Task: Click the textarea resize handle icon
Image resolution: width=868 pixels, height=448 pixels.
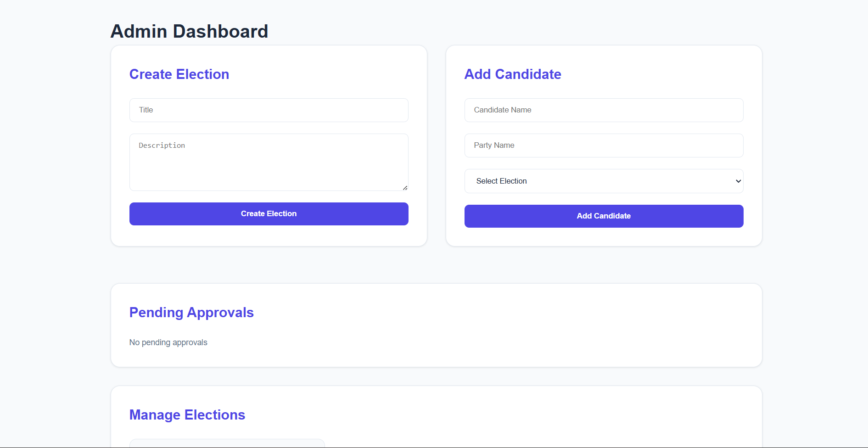Action: click(x=404, y=187)
